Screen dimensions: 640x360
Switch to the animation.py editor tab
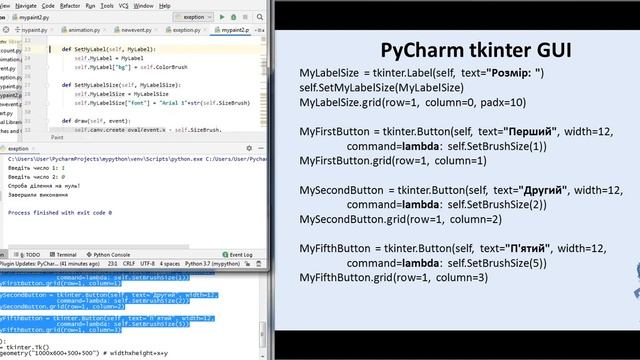84,30
